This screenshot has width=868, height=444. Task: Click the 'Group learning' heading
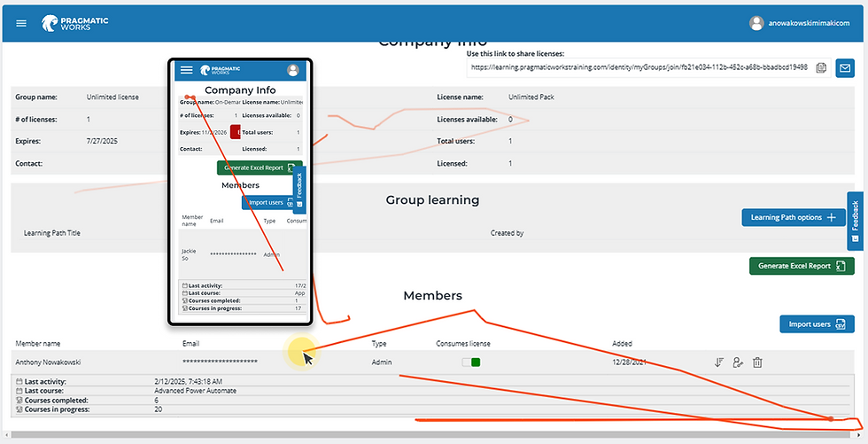coord(432,200)
